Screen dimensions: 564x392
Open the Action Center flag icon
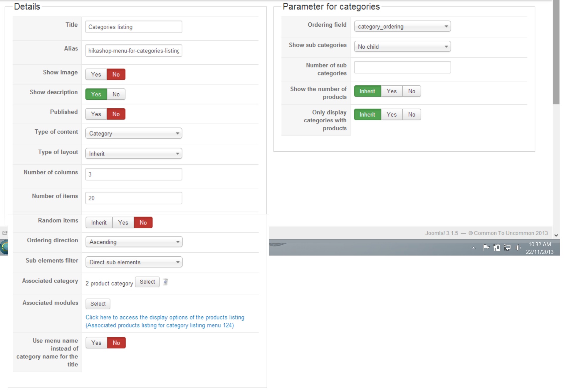[486, 248]
